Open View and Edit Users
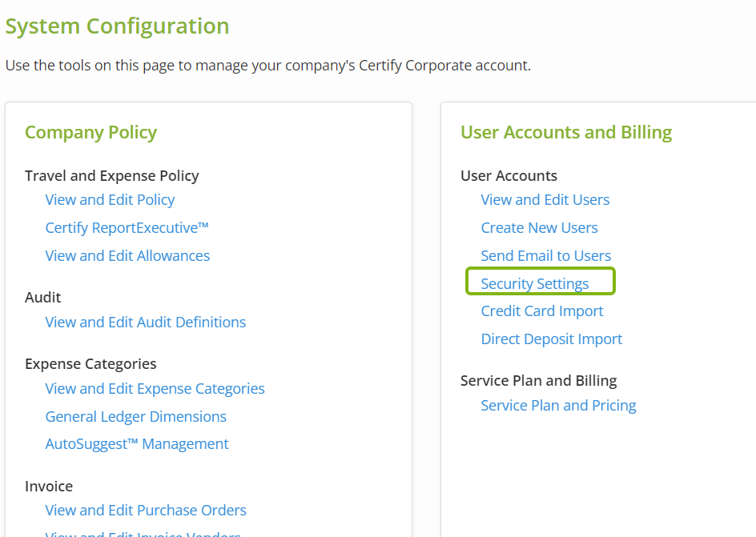Screen dimensions: 756x537 point(545,200)
